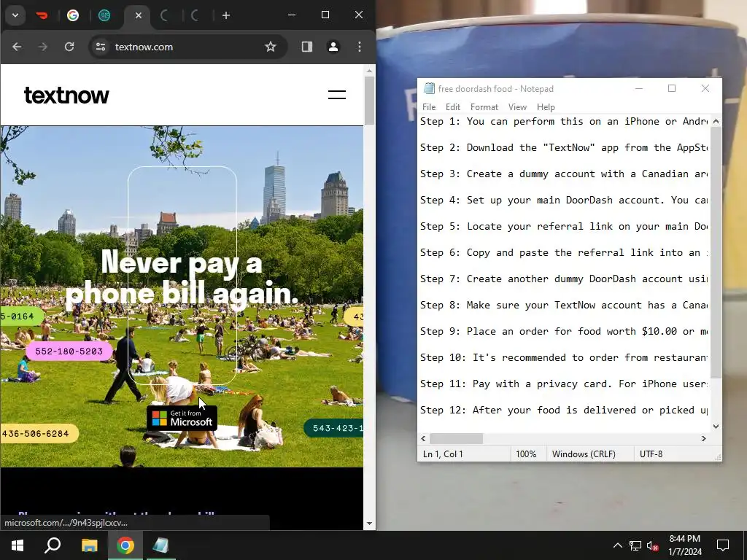This screenshot has width=747, height=560.
Task: Click the 543-423 phone number pill
Action: [x=333, y=428]
